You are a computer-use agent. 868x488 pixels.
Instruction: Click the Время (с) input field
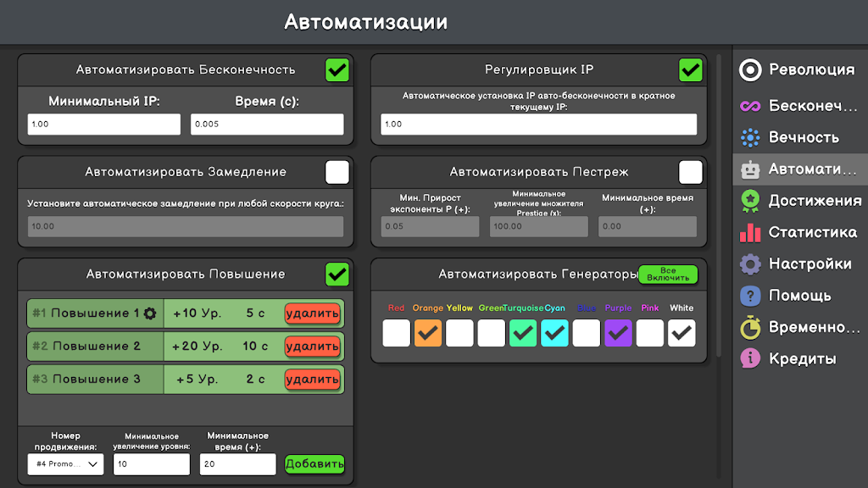267,125
